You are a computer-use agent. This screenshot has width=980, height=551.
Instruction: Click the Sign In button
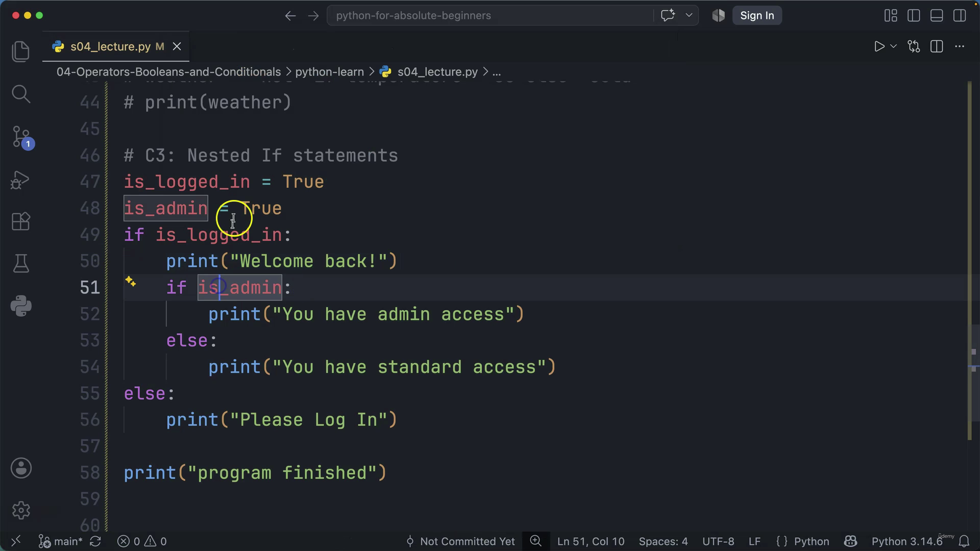(757, 15)
